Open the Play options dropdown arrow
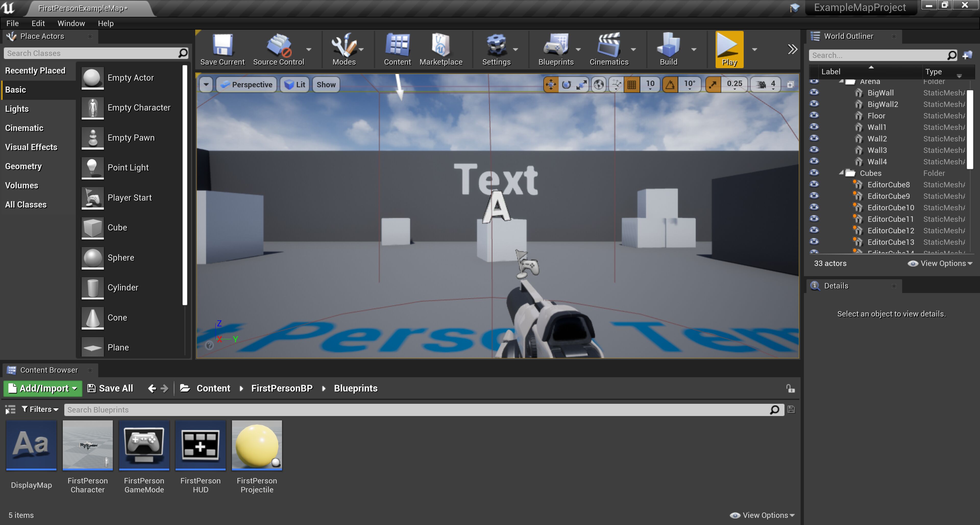980x525 pixels. (x=754, y=50)
